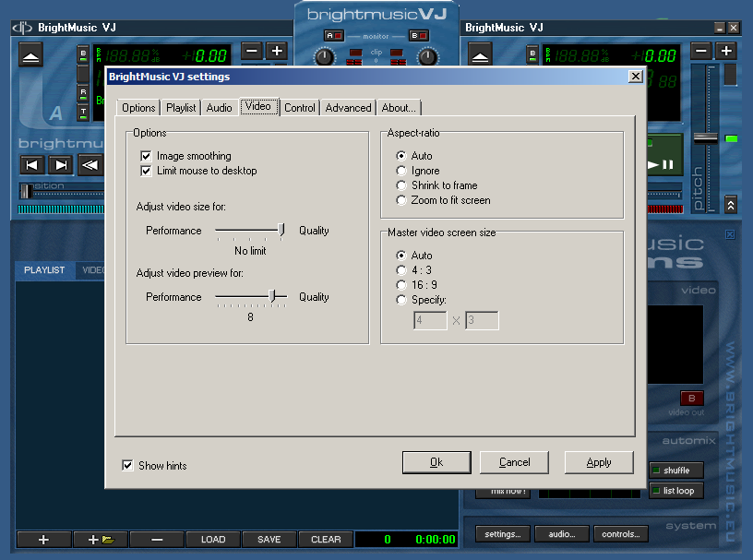This screenshot has height=560, width=753.
Task: Open the About... tab
Action: tap(399, 108)
